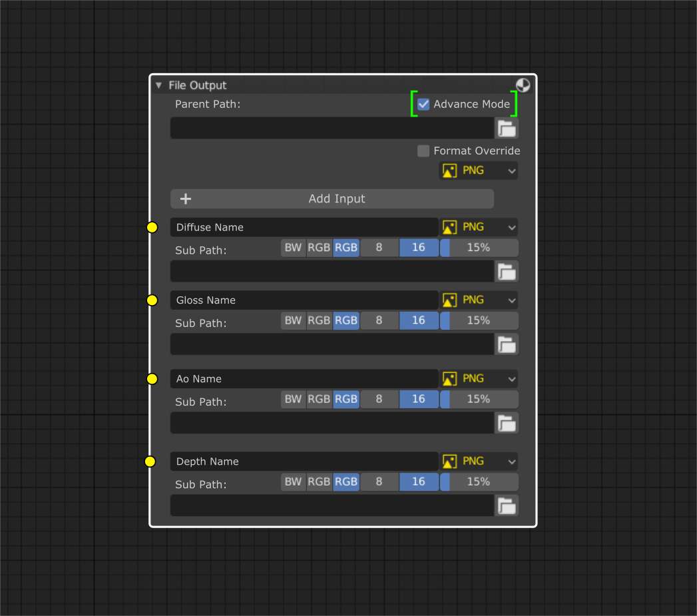Select highlighted RGB mode for Ao
The width and height of the screenshot is (697, 616).
346,400
